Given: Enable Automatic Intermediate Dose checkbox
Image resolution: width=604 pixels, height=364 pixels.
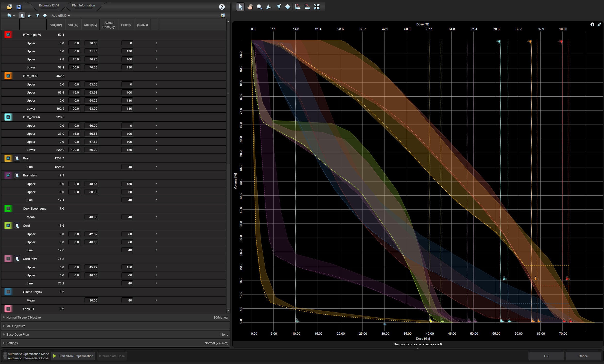Looking at the screenshot, I should point(5,358).
